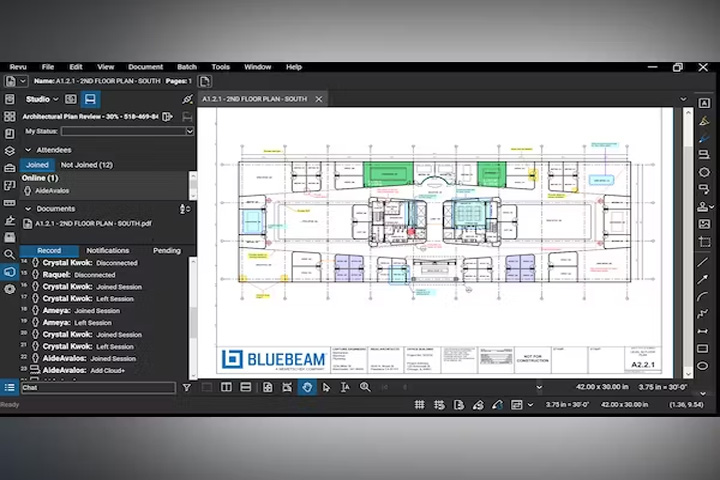Collapse the Attendees section

point(28,150)
